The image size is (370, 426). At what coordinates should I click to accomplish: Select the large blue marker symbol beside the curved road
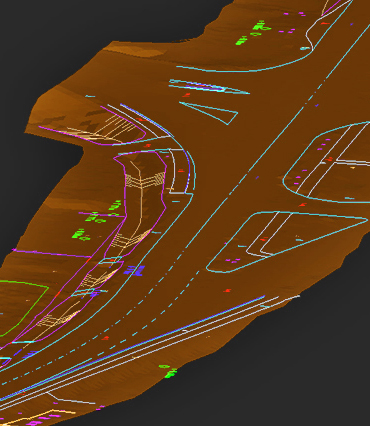point(135,271)
